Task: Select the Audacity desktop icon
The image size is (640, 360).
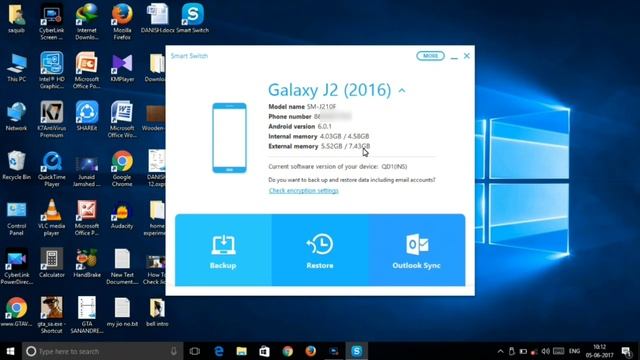Action: pos(122,214)
